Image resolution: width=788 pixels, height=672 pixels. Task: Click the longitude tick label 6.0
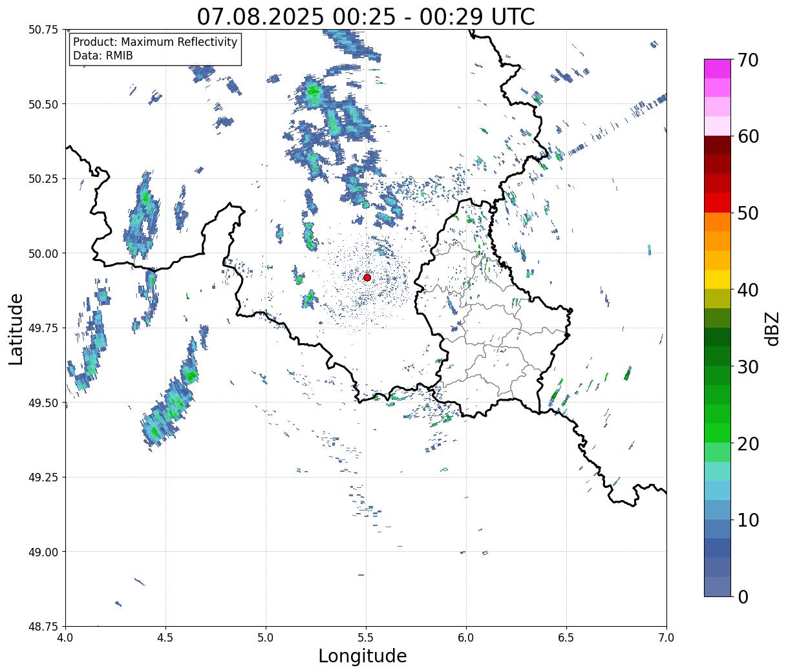coord(466,638)
